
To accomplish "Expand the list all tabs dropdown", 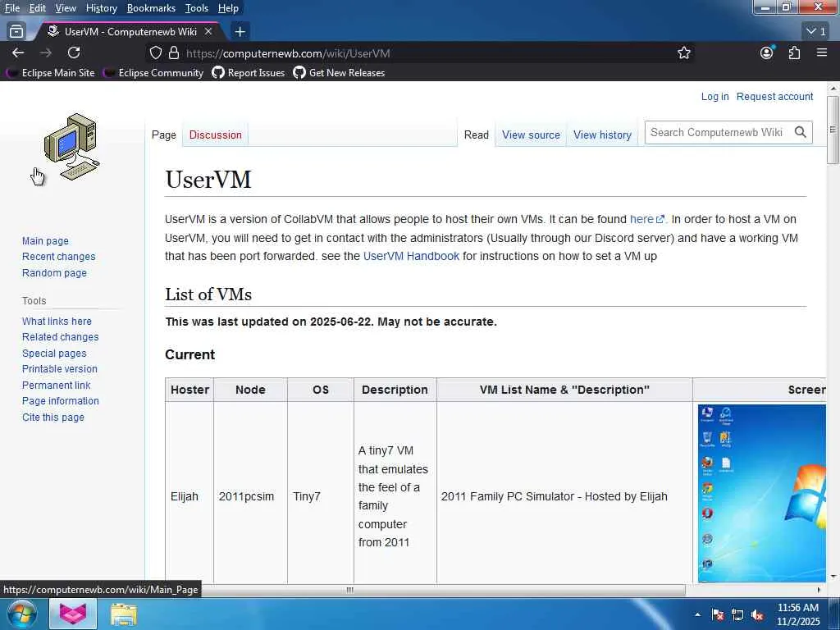I will click(x=816, y=32).
